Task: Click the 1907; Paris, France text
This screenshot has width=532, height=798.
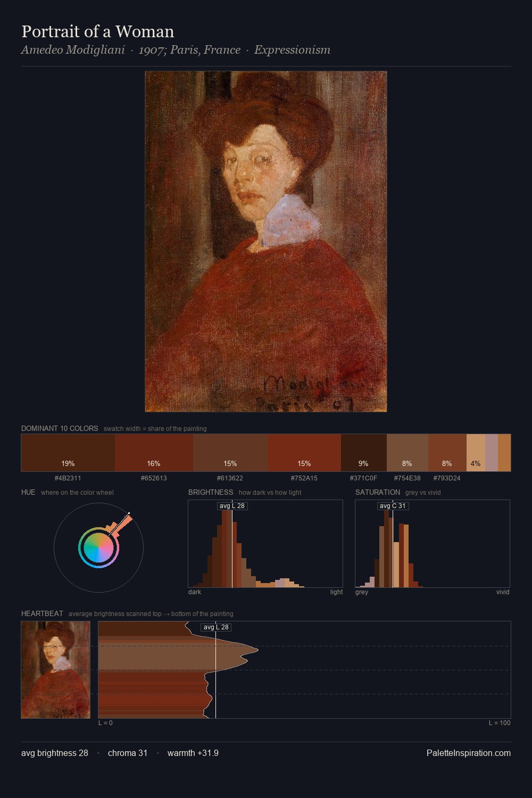Action: [x=189, y=50]
